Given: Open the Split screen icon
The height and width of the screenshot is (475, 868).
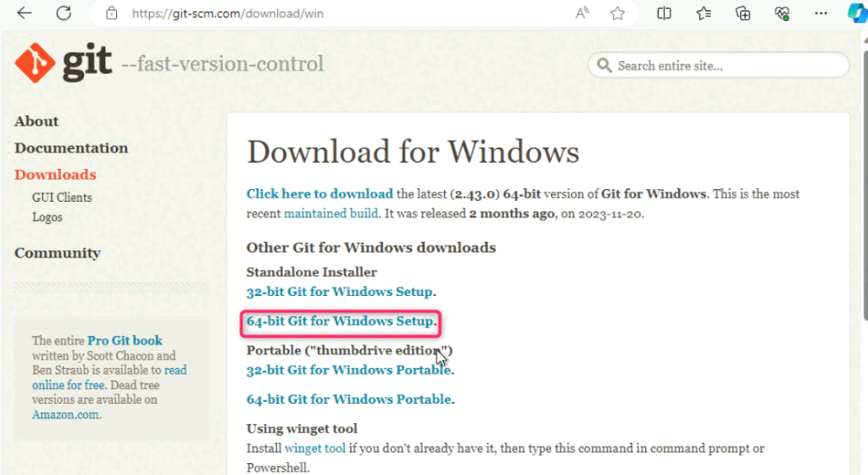Looking at the screenshot, I should pos(665,14).
